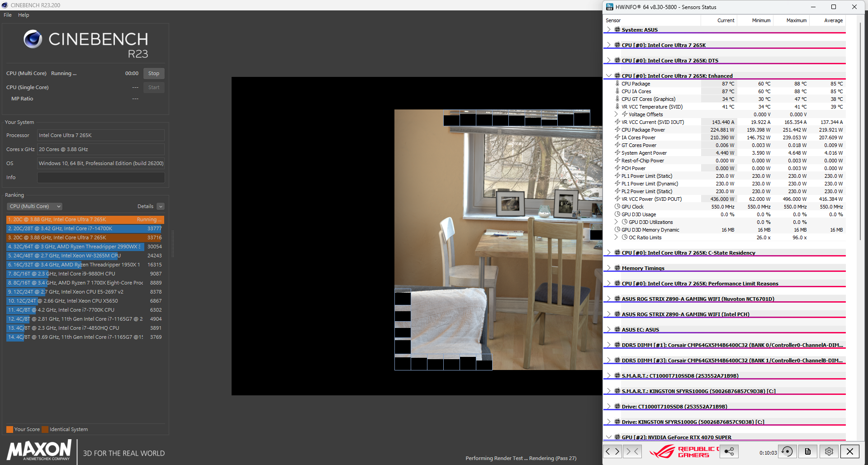Open the CPU (Multi Core) ranking dropdown

tap(34, 207)
